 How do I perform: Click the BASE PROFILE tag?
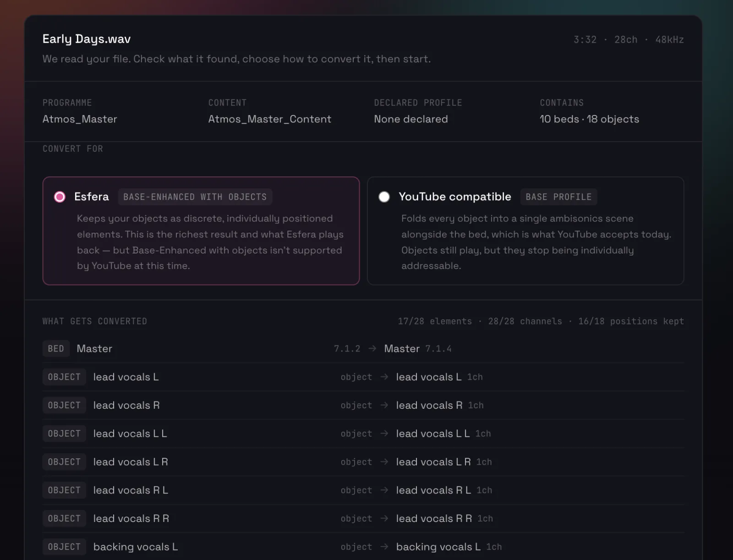click(558, 197)
